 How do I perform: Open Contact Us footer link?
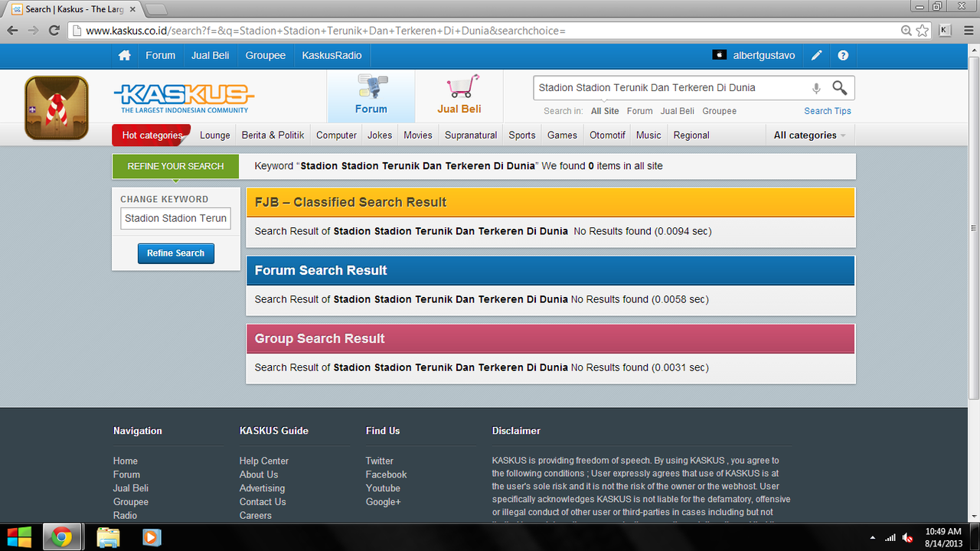[263, 502]
